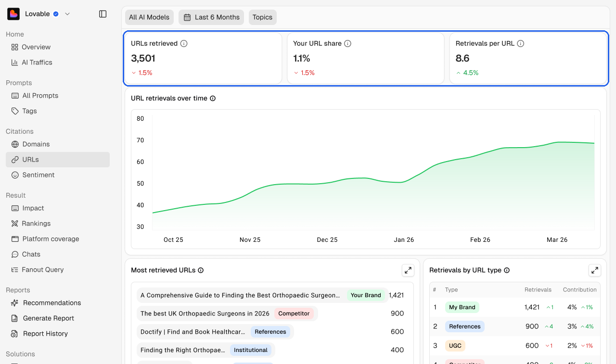Click the 1,421 count for first URL
Image resolution: width=616 pixels, height=364 pixels.
[396, 295]
